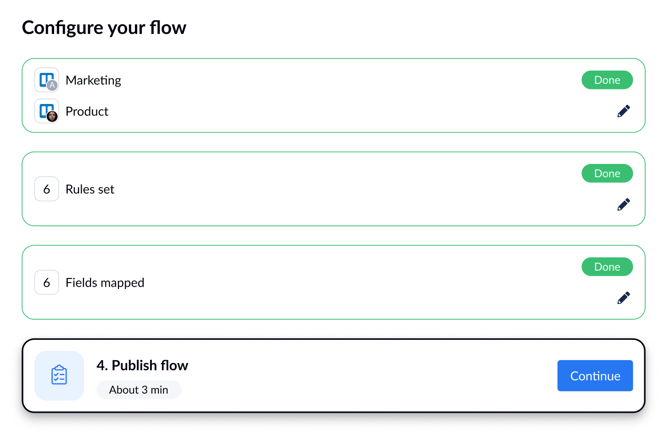Click empty space in the Publish flow card
670x437 pixels.
380,376
